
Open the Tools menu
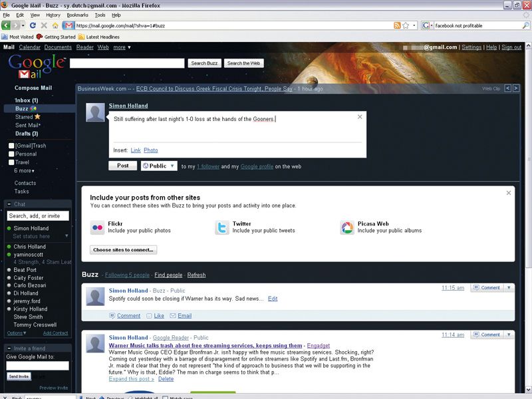click(x=100, y=15)
